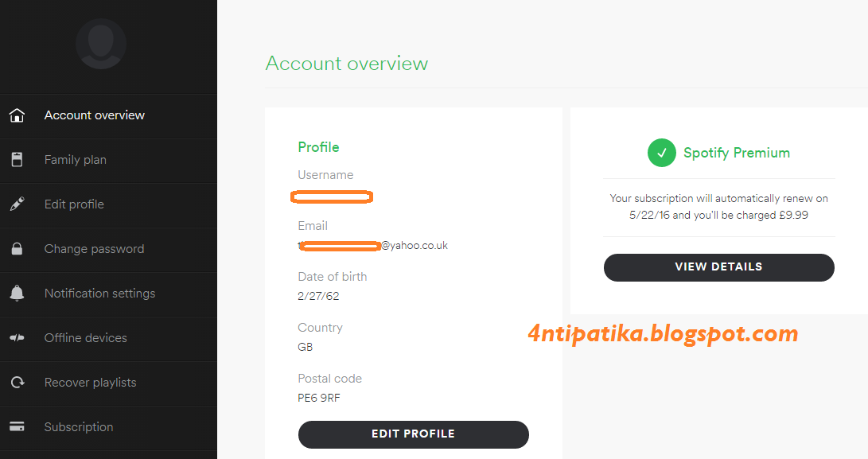
Task: Go to the Subscription menu item
Action: tap(79, 427)
